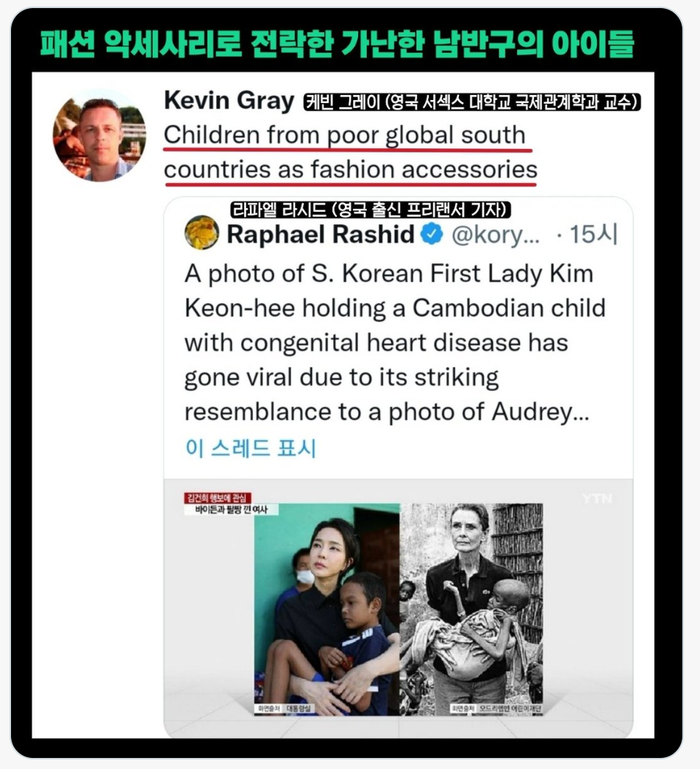Click the blue verified badge
700x769 pixels.
[x=432, y=234]
